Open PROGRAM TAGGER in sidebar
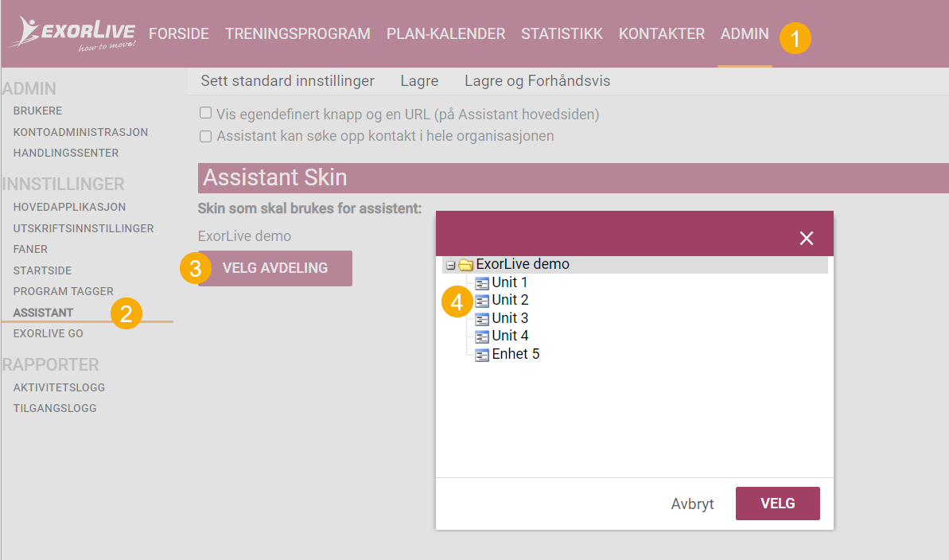 coord(64,291)
